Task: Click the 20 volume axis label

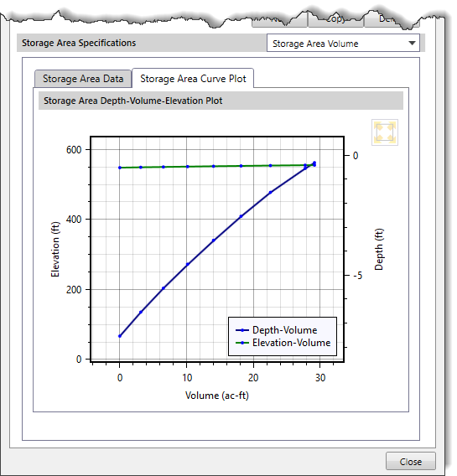Action: pyautogui.click(x=253, y=378)
